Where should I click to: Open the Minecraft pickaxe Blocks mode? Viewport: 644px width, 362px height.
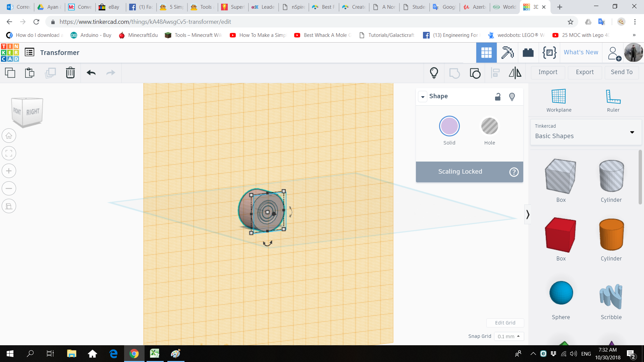pyautogui.click(x=507, y=53)
